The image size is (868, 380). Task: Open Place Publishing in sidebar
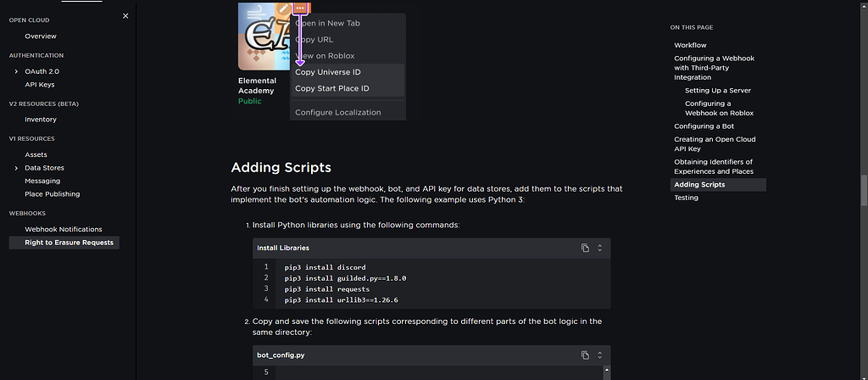(53, 193)
